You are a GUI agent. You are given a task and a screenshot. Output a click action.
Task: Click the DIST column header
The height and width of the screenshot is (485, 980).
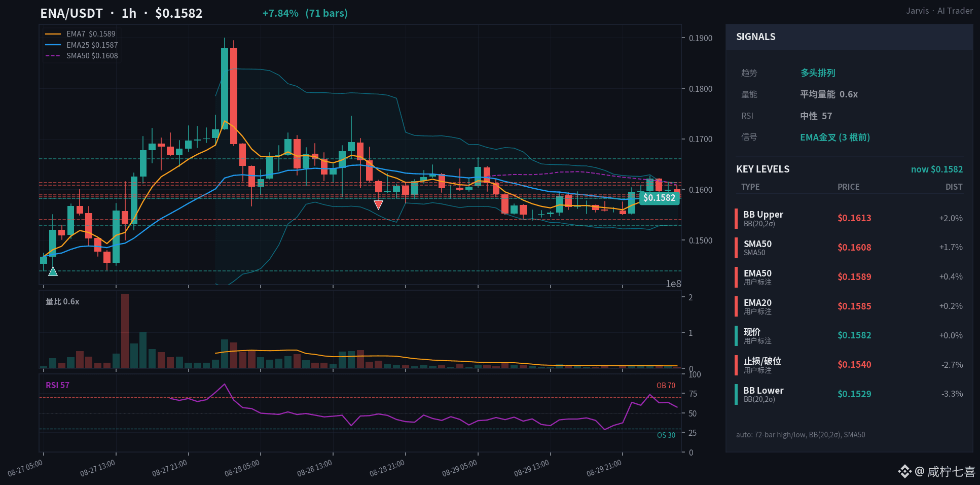[954, 187]
